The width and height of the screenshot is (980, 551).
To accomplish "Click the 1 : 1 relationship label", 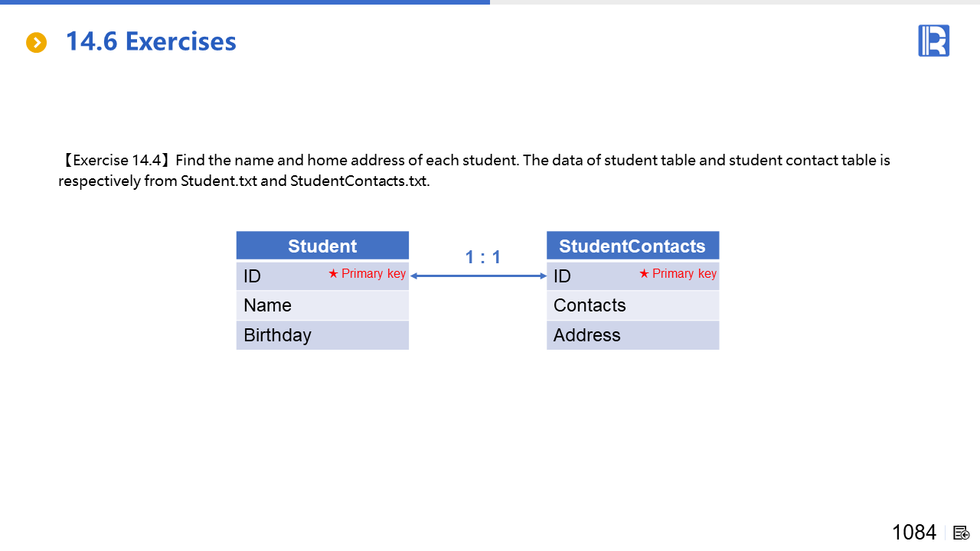I will (x=483, y=257).
